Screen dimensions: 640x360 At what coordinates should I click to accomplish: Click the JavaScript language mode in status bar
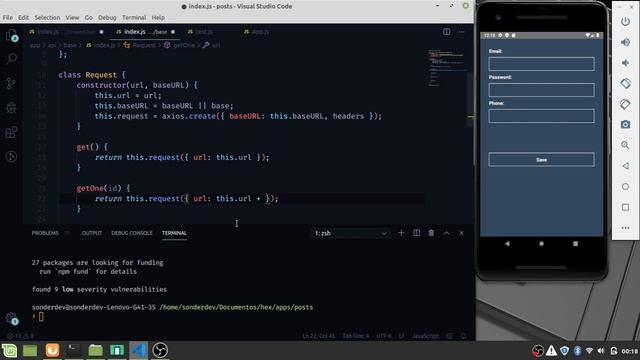coord(425,336)
